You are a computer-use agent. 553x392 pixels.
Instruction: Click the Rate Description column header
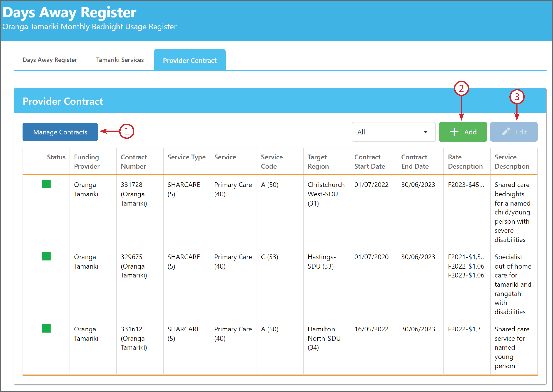[465, 161]
